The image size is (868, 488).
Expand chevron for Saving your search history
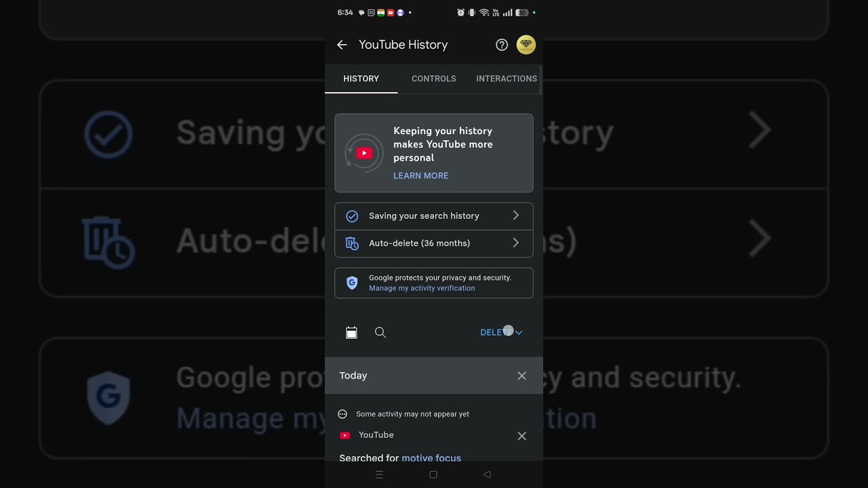pyautogui.click(x=516, y=216)
